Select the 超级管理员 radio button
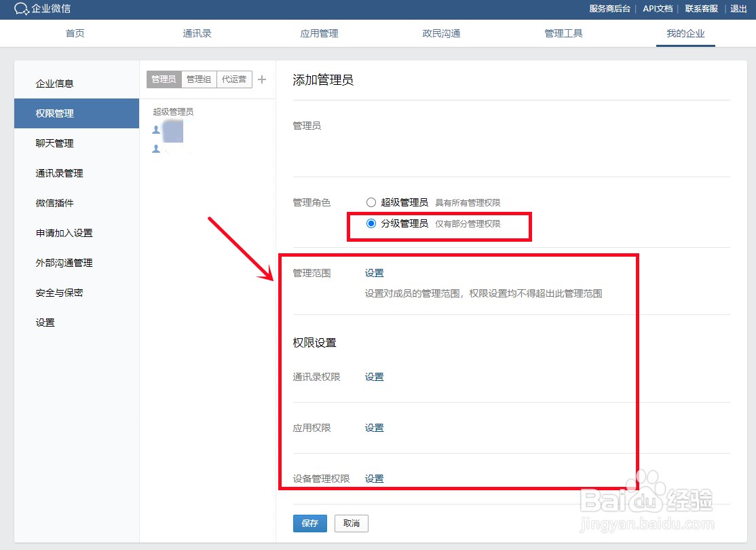The height and width of the screenshot is (550, 756). pyautogui.click(x=371, y=202)
